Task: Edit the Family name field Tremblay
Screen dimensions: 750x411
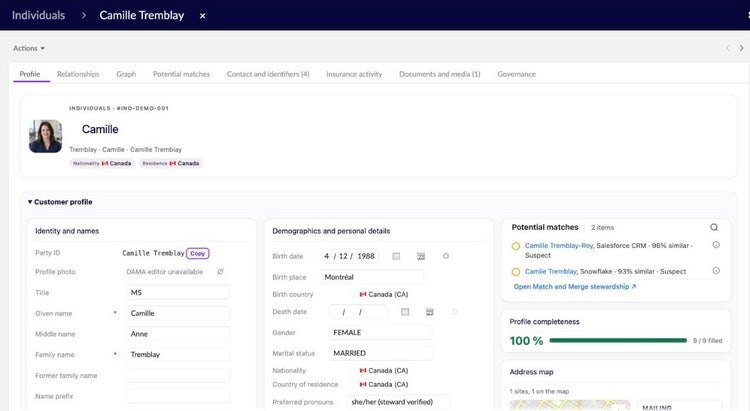Action: pyautogui.click(x=178, y=355)
